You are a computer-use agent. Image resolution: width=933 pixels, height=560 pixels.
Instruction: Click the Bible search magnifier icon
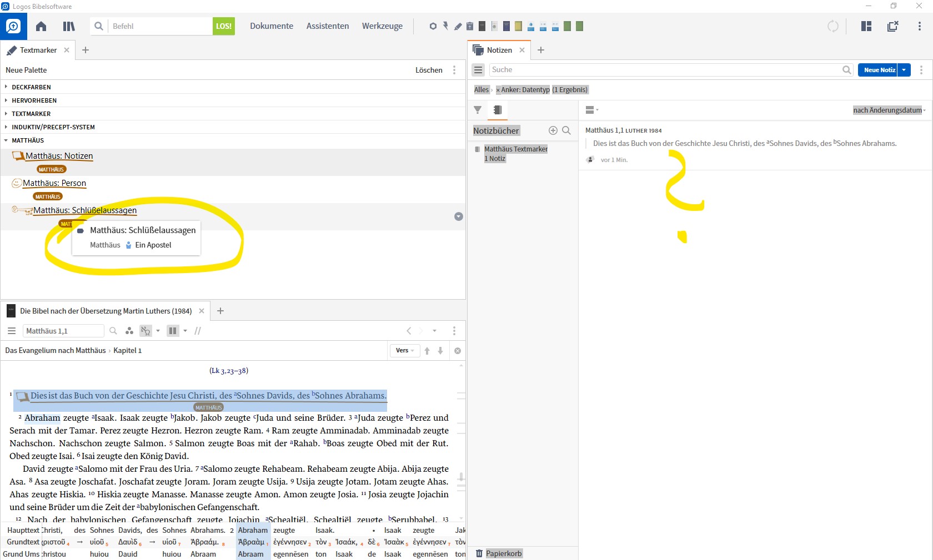click(x=113, y=331)
